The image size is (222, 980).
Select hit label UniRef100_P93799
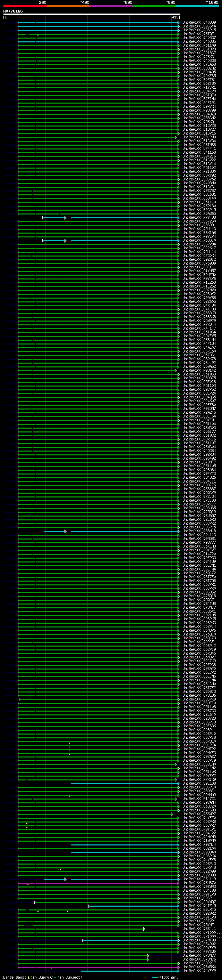[199, 110]
